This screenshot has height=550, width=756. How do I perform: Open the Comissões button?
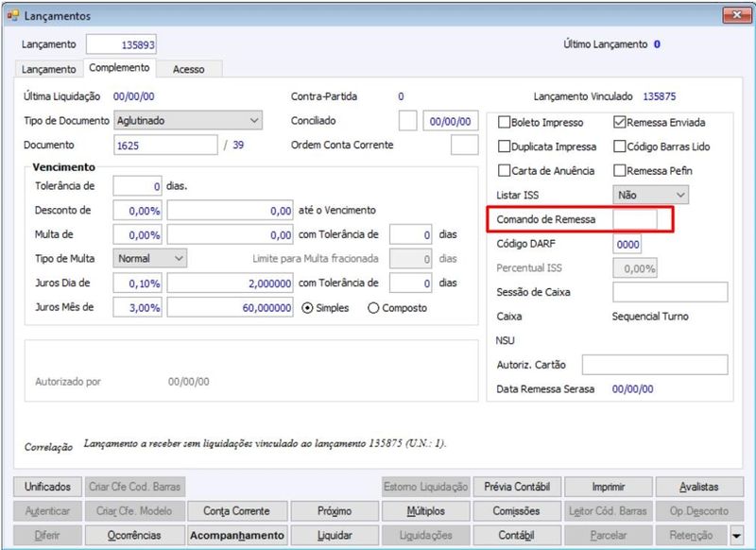pyautogui.click(x=516, y=511)
